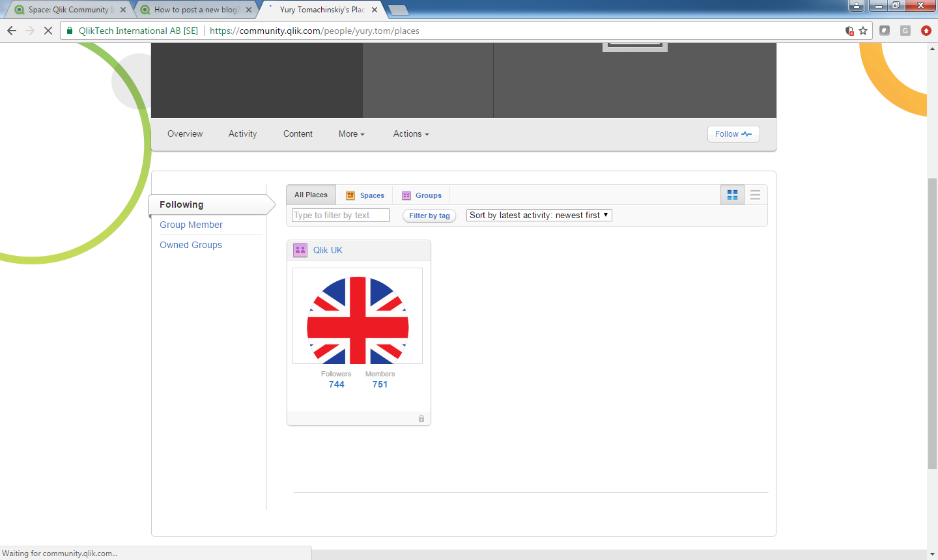
Task: Click the shield extension icon in address bar
Action: coord(849,31)
